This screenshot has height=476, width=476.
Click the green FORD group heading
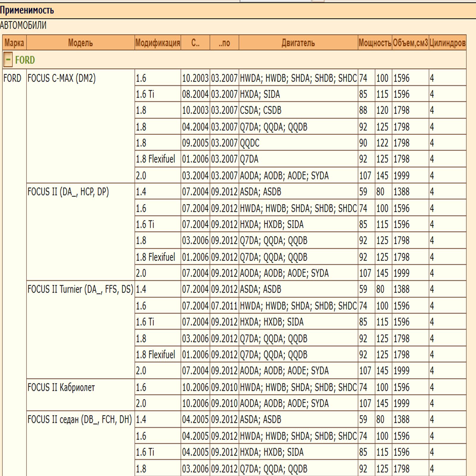click(x=25, y=60)
